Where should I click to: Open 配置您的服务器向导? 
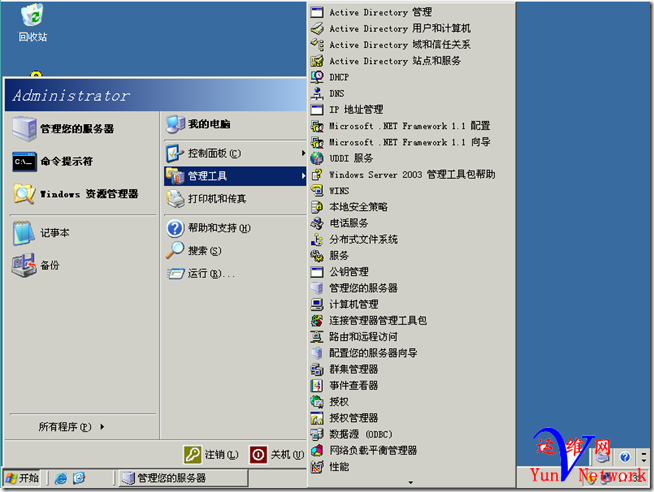click(411, 353)
